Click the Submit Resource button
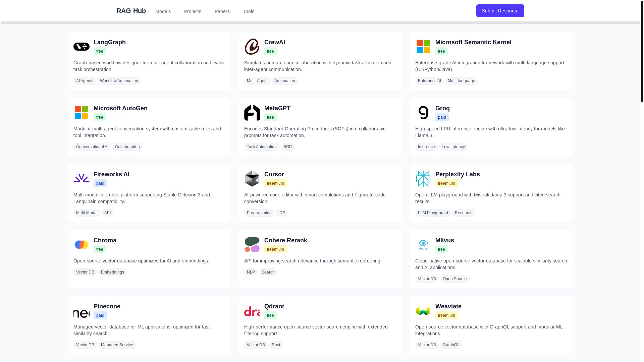644x362 pixels. pos(500,11)
